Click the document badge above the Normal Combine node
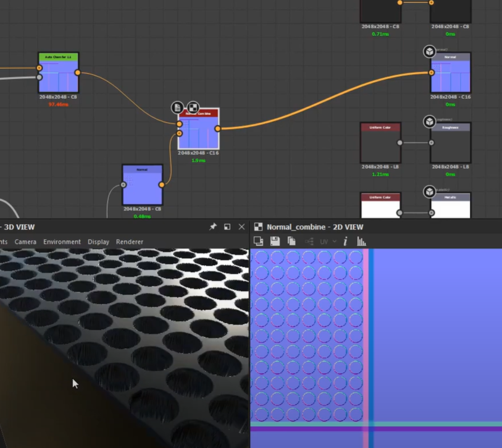This screenshot has width=502, height=448. (x=177, y=108)
